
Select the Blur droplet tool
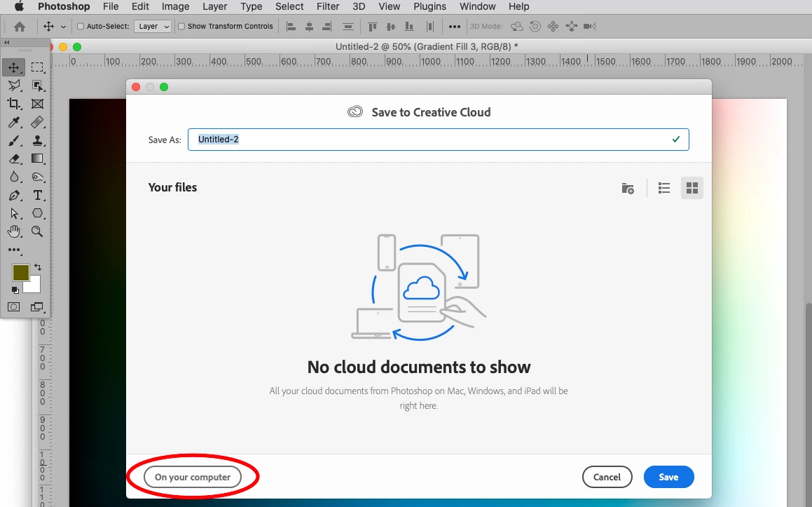click(14, 177)
